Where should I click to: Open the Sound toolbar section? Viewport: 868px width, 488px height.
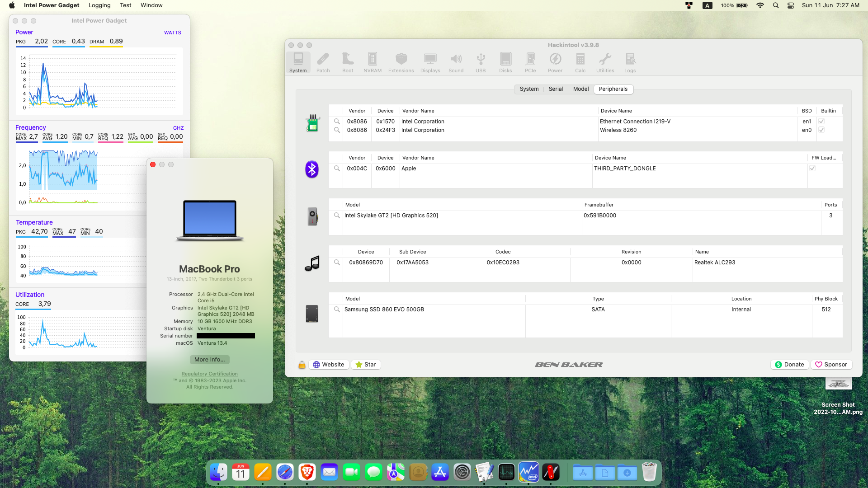456,62
